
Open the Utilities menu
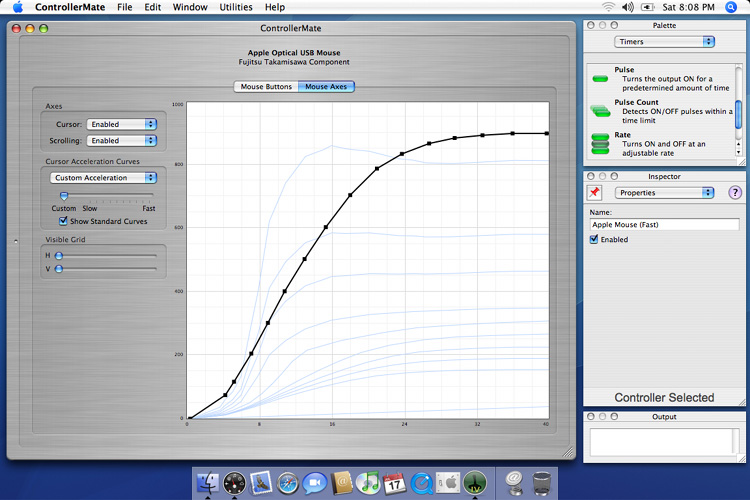pyautogui.click(x=236, y=7)
